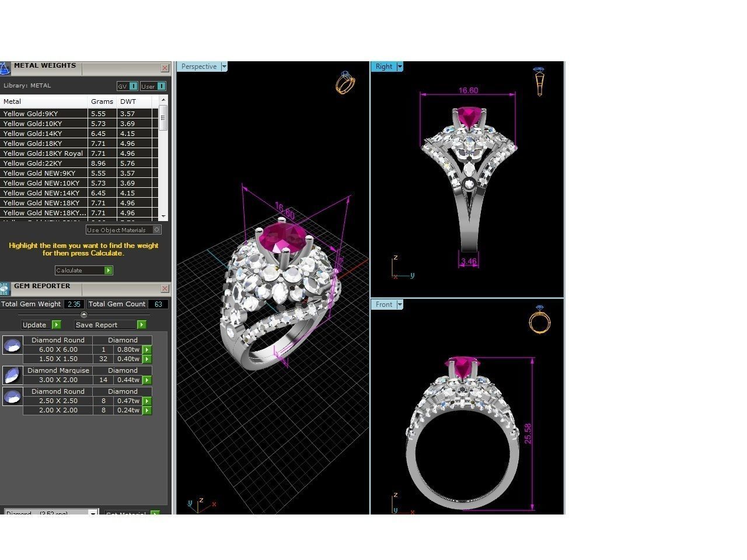This screenshot has height=560, width=747.
Task: Close the Gem Reporter panel
Action: (x=165, y=288)
